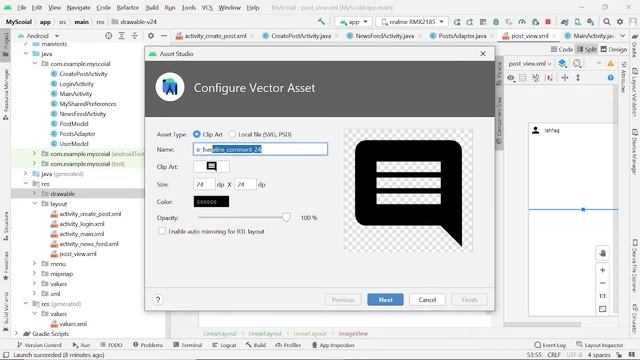Click the height Size field showing 24
The width and height of the screenshot is (640, 360).
pyautogui.click(x=245, y=184)
